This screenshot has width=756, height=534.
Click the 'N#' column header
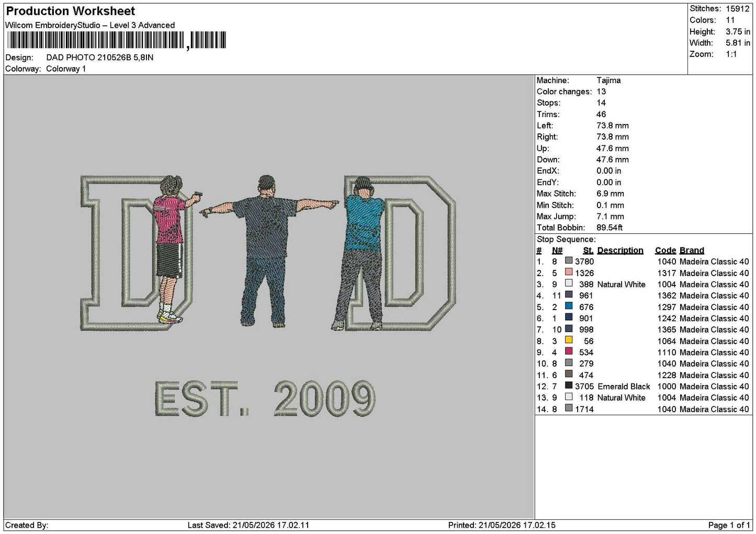557,251
